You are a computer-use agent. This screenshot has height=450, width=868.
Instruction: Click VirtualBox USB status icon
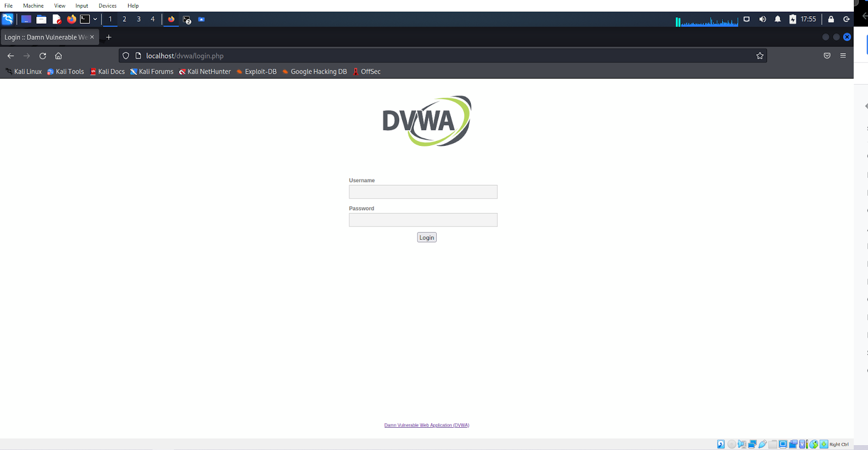[x=763, y=444]
